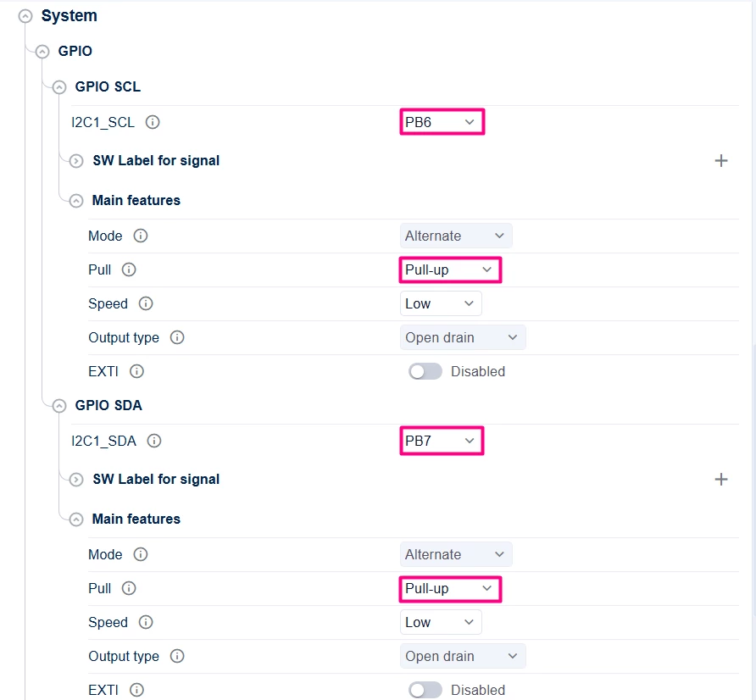
Task: Show info for GPIO SCL Mode
Action: point(141,236)
